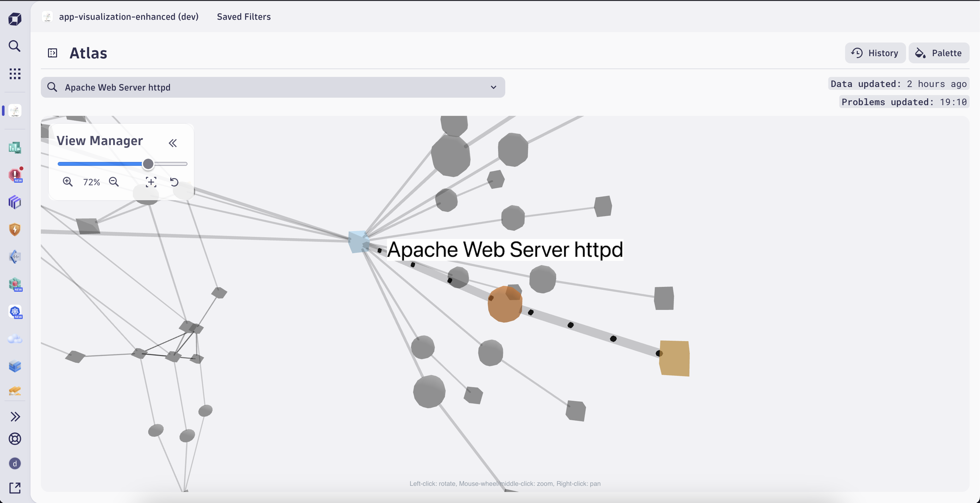Image resolution: width=980 pixels, height=503 pixels.
Task: Click the zoom-in magnifier in View Manager
Action: coord(68,182)
